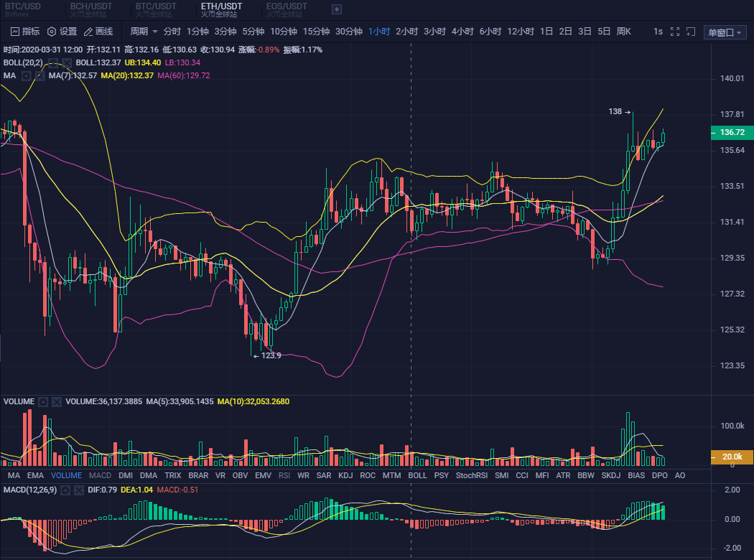Click the 136.72 current price label
The image size is (754, 560).
(732, 133)
